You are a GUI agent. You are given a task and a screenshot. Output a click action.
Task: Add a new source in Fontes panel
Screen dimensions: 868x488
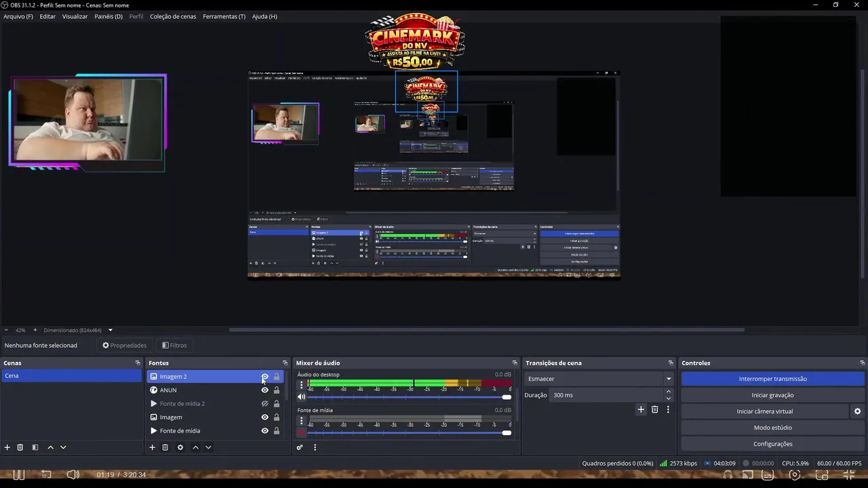coord(153,447)
